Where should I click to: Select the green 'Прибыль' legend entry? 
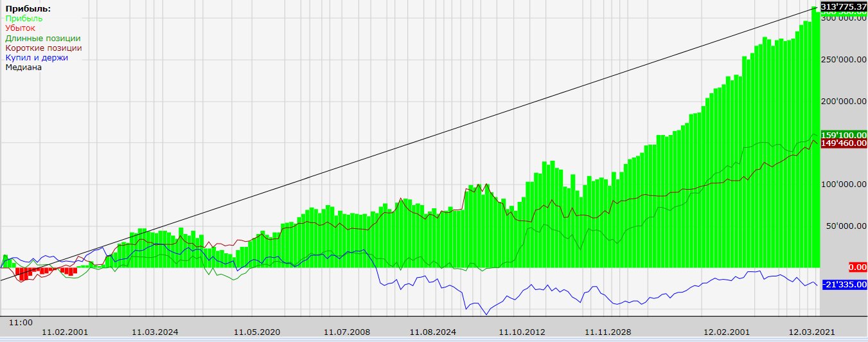click(x=24, y=19)
